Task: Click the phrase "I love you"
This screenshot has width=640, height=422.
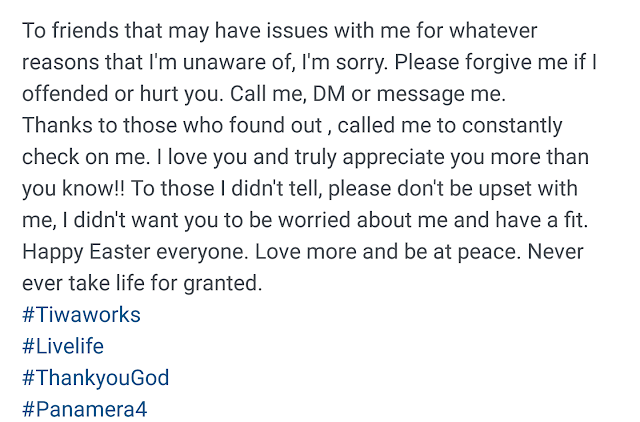Action: 202,158
